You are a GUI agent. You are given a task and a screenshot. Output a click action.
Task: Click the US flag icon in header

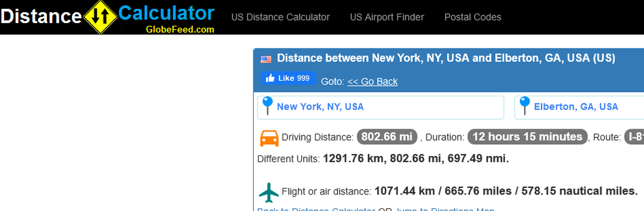pos(266,59)
